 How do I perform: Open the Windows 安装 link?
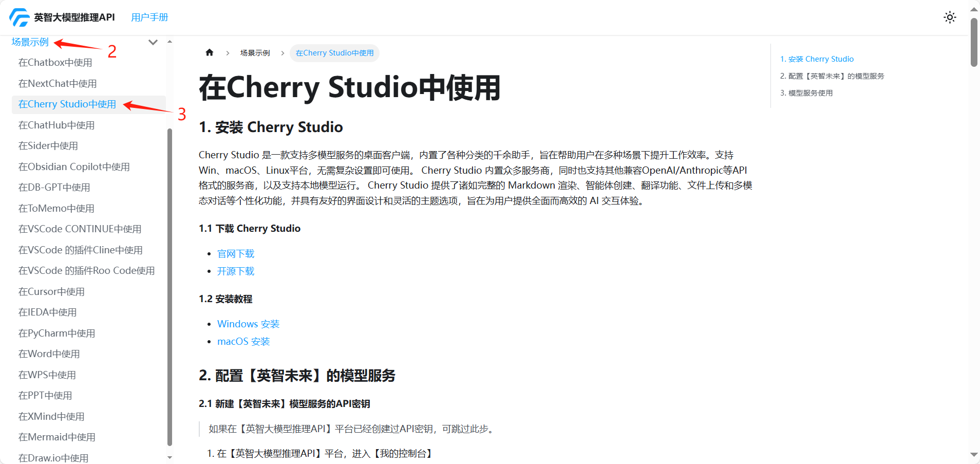point(249,324)
